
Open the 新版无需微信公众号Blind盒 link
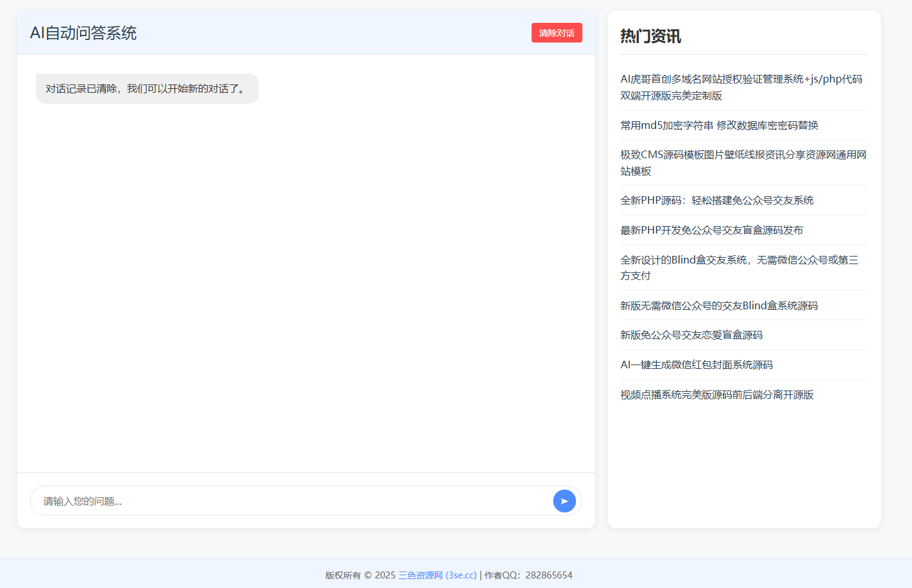pyautogui.click(x=719, y=305)
